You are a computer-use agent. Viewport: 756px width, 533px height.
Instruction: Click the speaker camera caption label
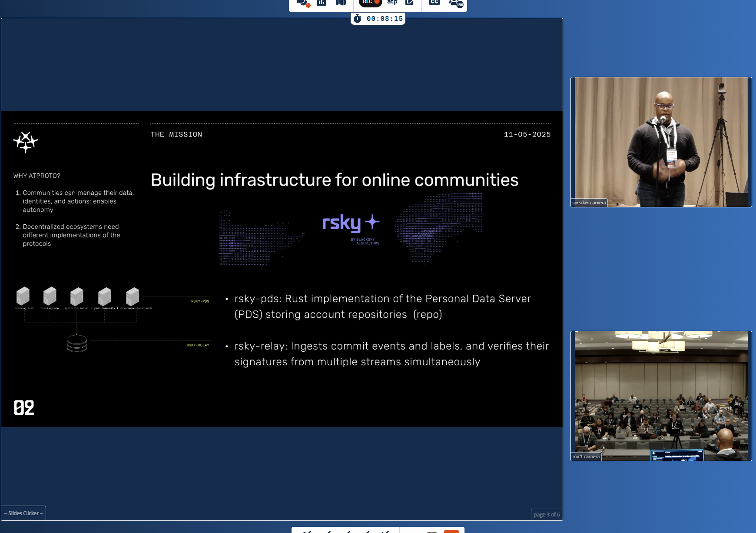[x=589, y=203]
